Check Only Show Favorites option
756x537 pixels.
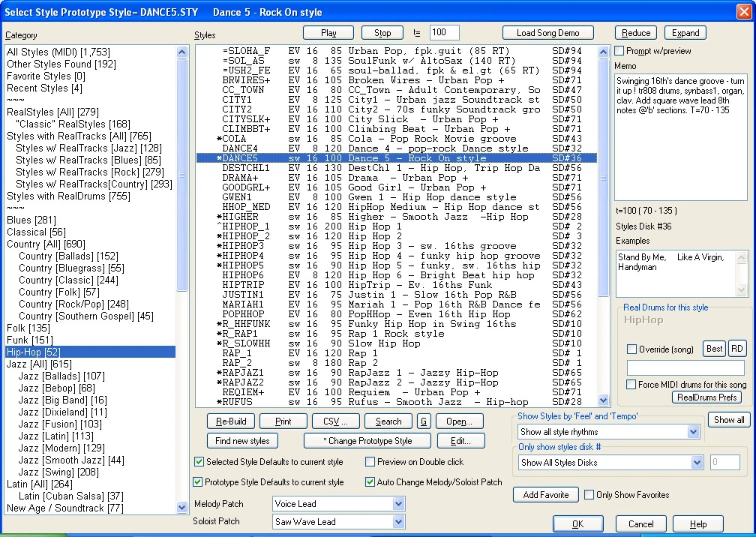pyautogui.click(x=588, y=495)
